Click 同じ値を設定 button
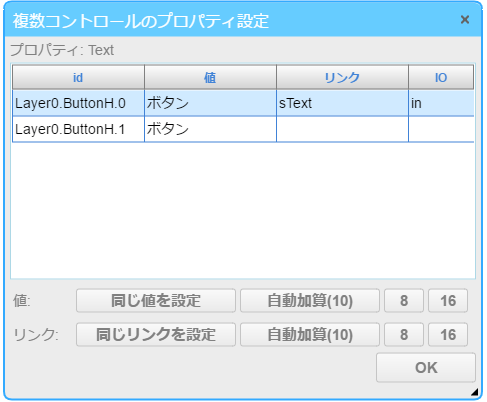This screenshot has width=487, height=402. (x=156, y=300)
